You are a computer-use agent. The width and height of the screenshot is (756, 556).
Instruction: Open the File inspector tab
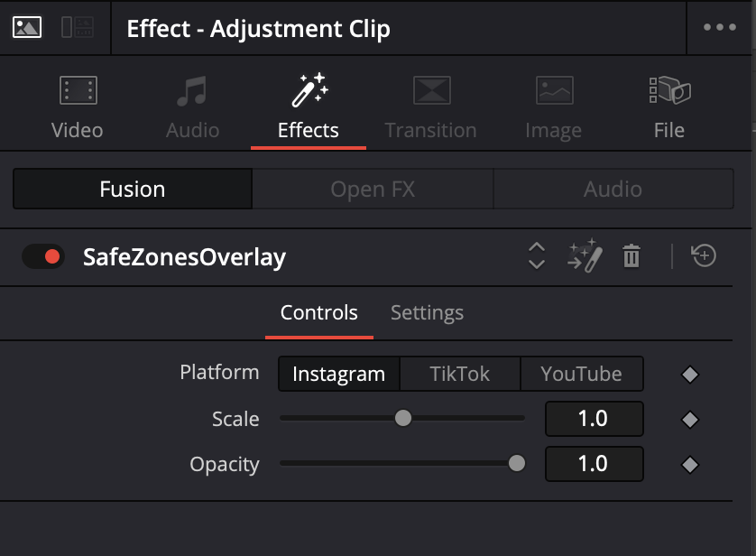(668, 107)
